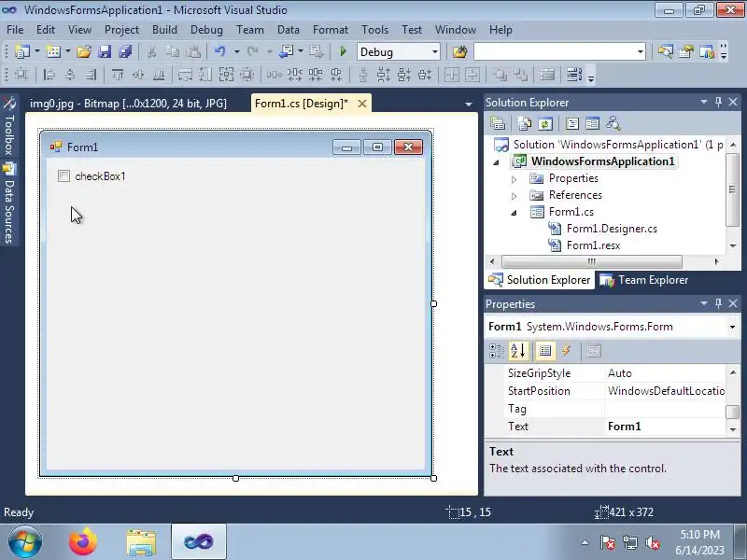The image size is (747, 560).
Task: Click the Copy toolbar icon
Action: tap(172, 51)
